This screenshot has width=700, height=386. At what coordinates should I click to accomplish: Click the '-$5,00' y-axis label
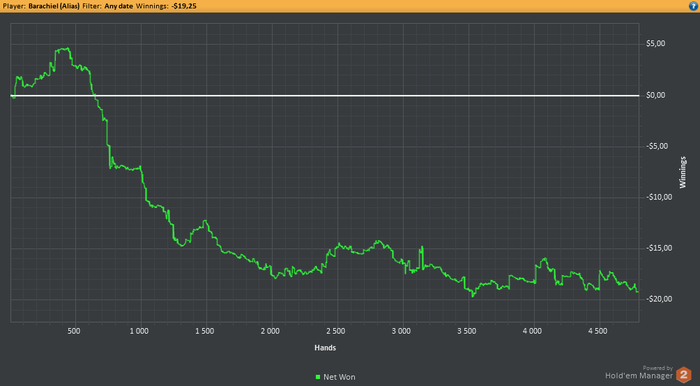point(657,146)
